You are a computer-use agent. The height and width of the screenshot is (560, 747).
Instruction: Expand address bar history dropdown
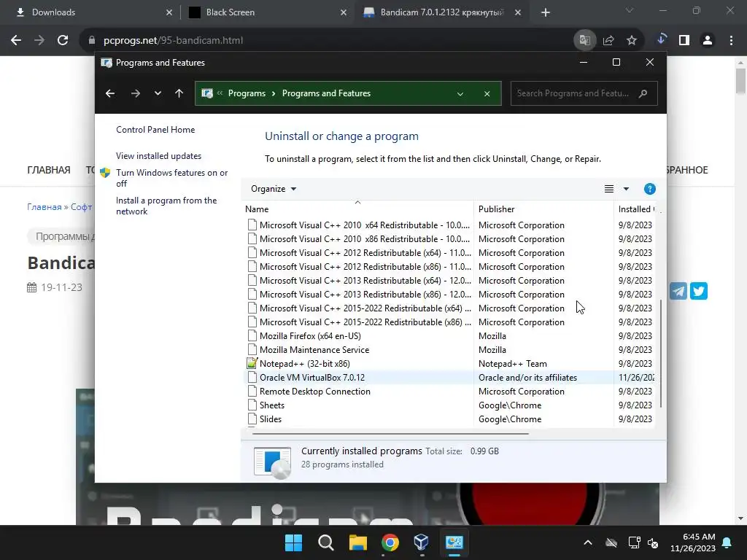point(460,94)
